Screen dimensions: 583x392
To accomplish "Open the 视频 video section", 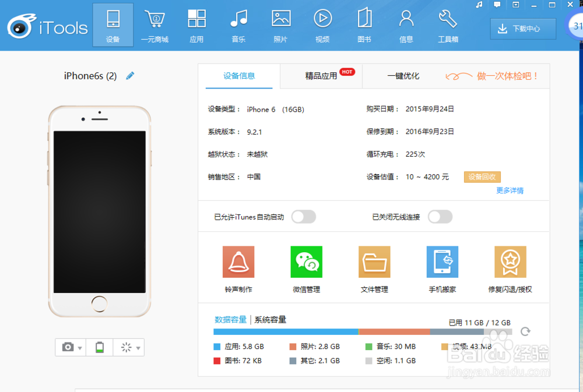I will 322,25.
